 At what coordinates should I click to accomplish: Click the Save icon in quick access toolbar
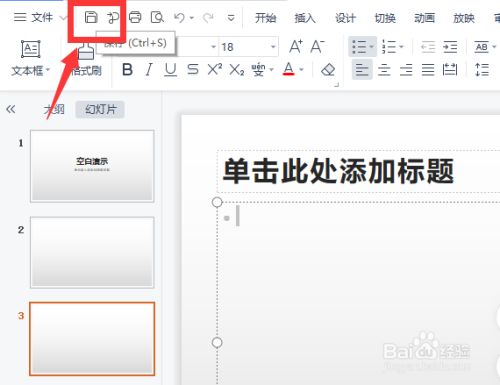tap(91, 17)
